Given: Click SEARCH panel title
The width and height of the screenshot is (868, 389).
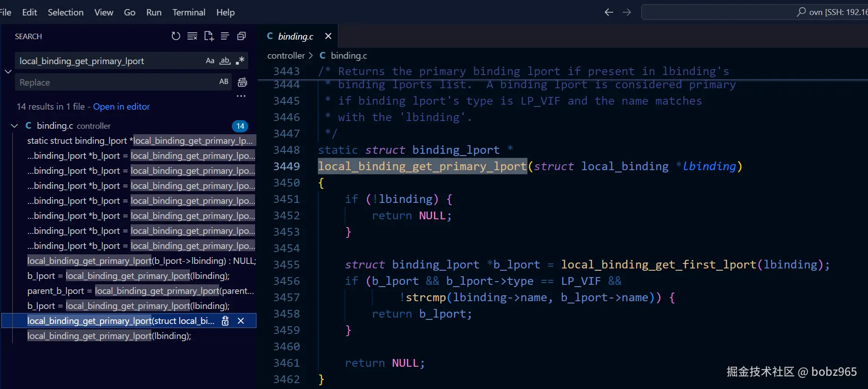Looking at the screenshot, I should (x=28, y=36).
